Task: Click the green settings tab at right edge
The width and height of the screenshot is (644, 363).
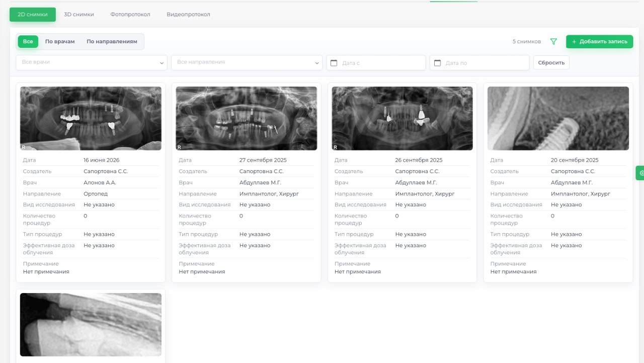Action: (x=640, y=173)
